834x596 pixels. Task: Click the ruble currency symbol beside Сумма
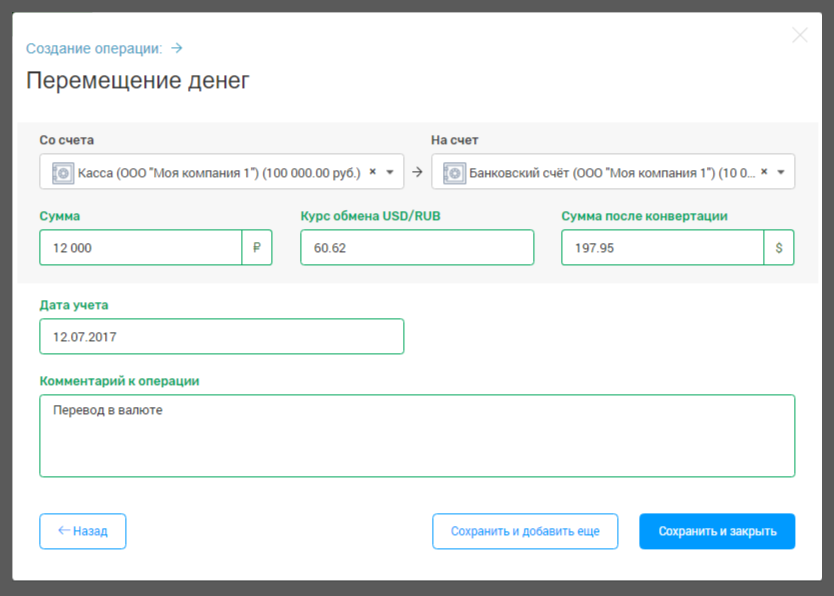257,248
